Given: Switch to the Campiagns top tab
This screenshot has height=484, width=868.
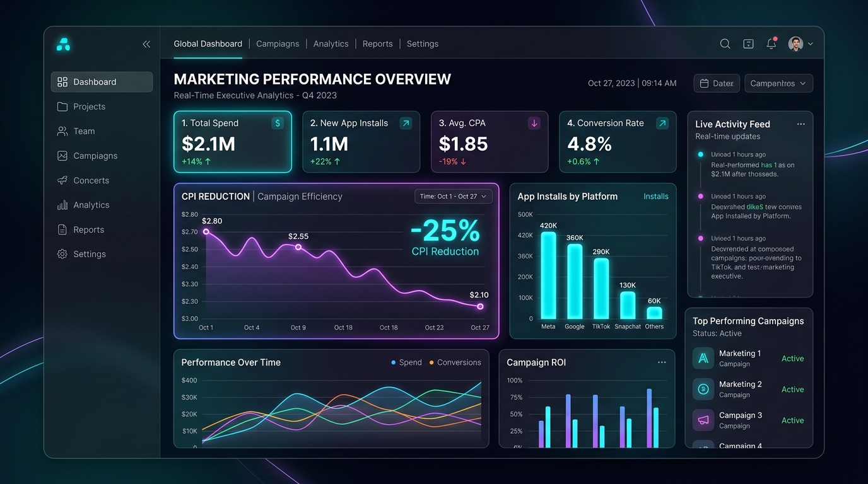Looking at the screenshot, I should click(x=278, y=43).
